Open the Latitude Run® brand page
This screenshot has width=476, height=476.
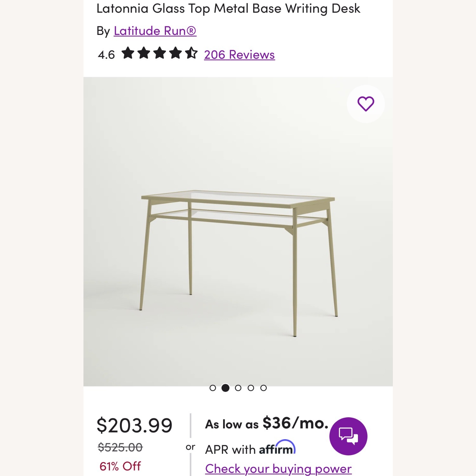coord(155,31)
